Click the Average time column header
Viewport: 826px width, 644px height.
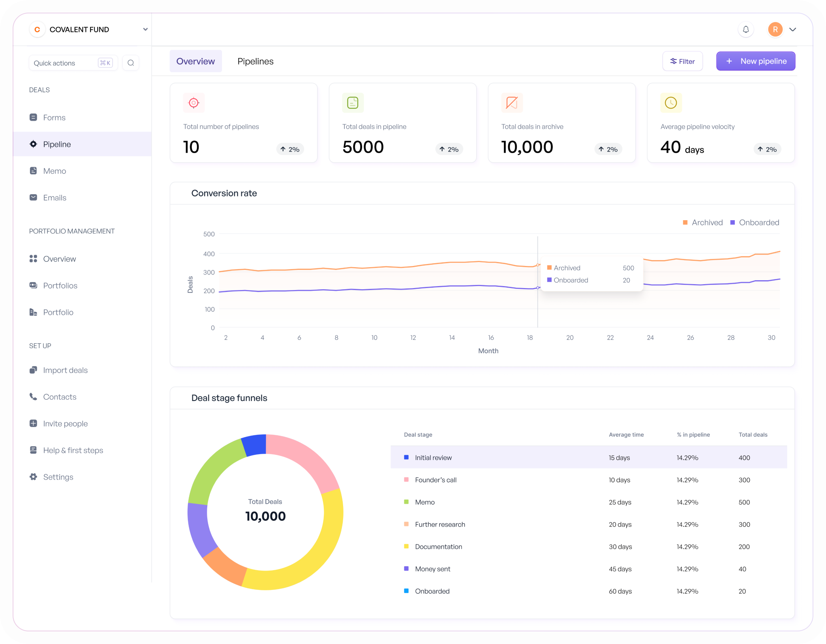point(626,434)
